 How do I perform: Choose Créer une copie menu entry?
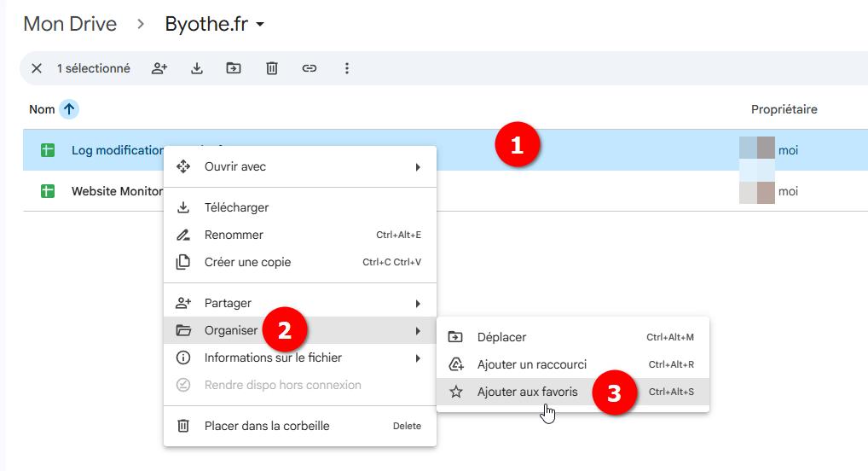click(x=300, y=262)
